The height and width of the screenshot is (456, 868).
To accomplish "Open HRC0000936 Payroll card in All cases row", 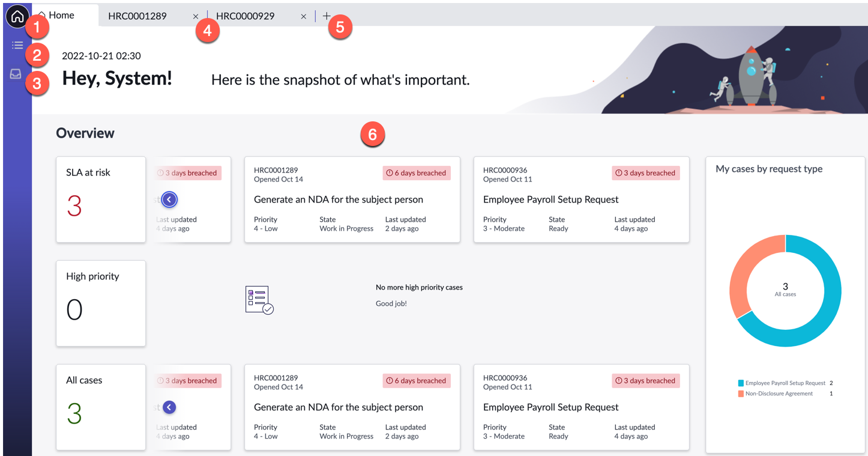I will tap(582, 407).
